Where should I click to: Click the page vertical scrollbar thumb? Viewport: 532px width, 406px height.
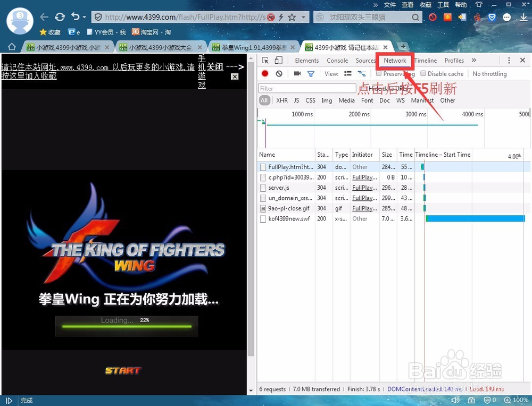tap(251, 209)
